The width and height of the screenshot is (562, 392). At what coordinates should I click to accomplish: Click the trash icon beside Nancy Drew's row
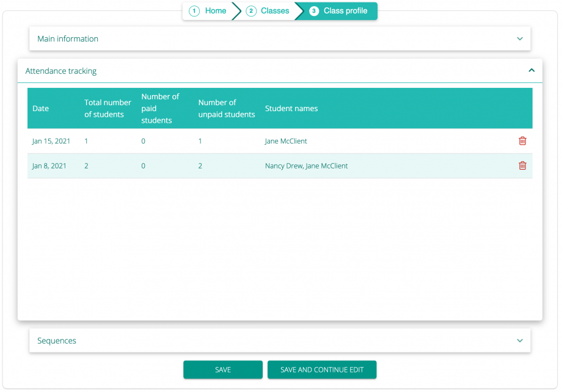pyautogui.click(x=522, y=165)
